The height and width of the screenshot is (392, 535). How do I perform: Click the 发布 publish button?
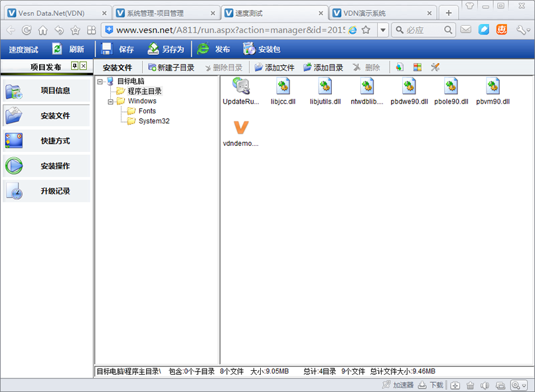[214, 49]
